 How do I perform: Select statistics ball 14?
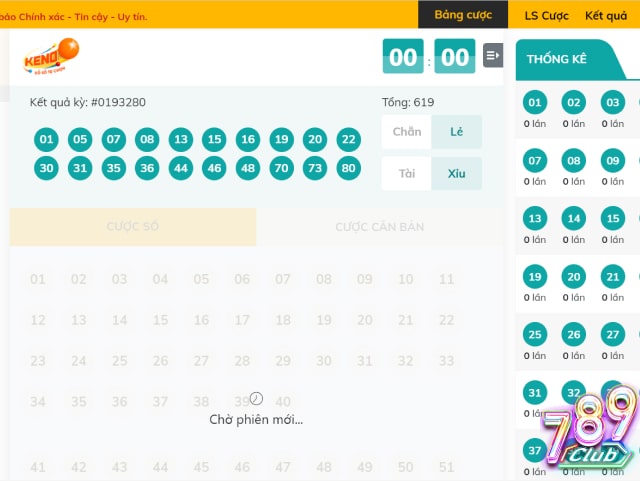tap(573, 219)
